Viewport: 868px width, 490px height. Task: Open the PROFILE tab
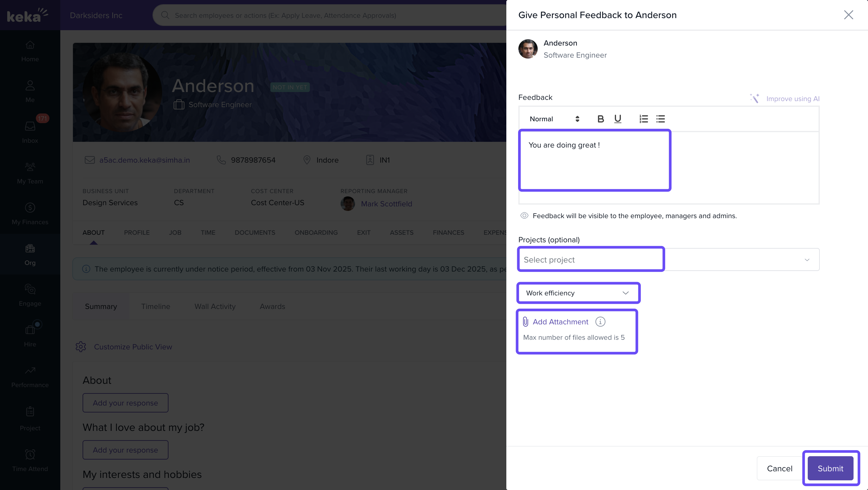137,232
